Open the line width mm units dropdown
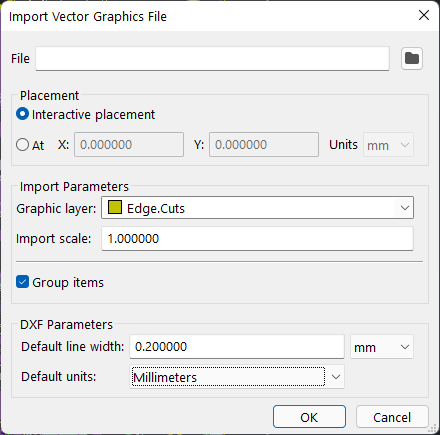Image resolution: width=440 pixels, height=435 pixels. 382,347
